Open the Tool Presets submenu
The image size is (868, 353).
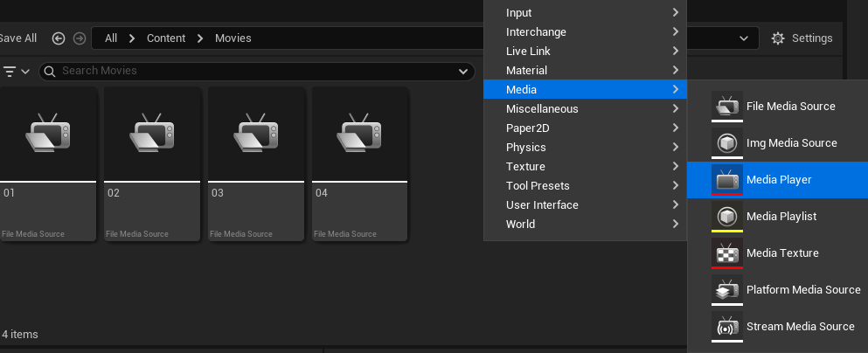pyautogui.click(x=585, y=186)
